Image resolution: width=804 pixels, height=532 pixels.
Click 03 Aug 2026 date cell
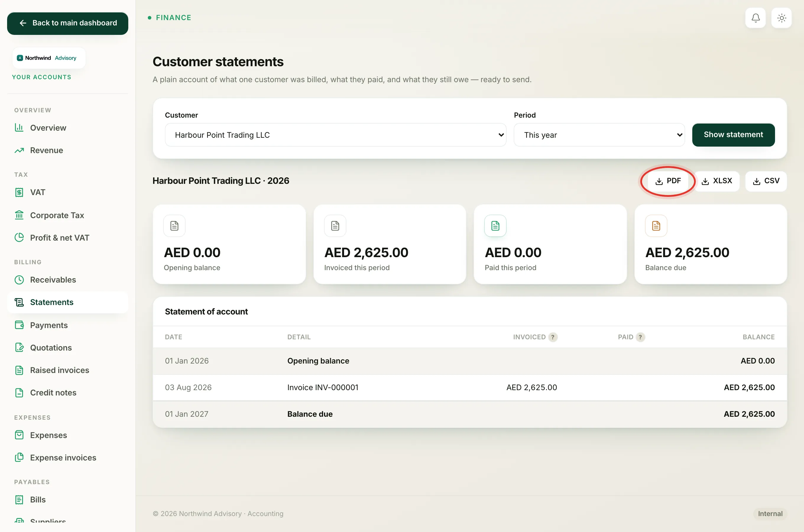188,387
